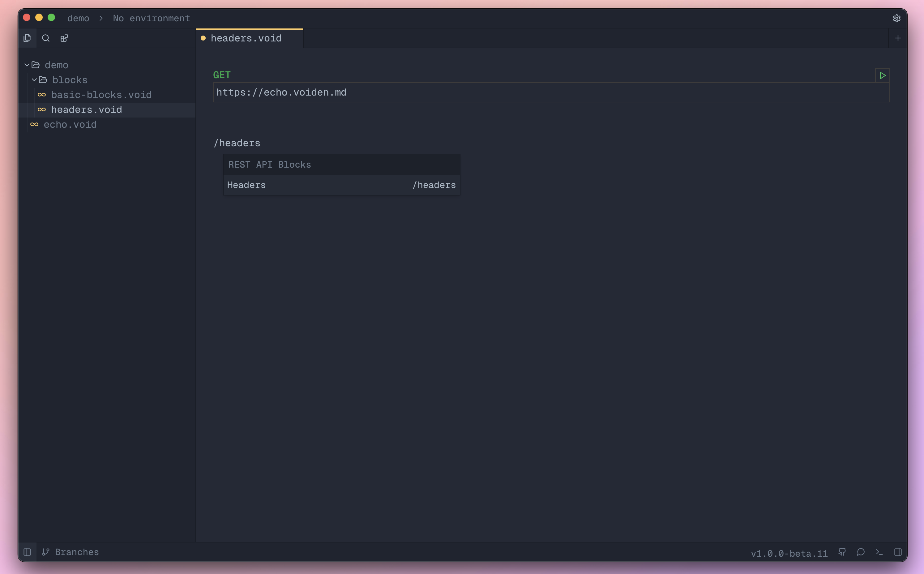This screenshot has height=574, width=924.
Task: Open the feedback chat bubble icon
Action: tap(861, 552)
